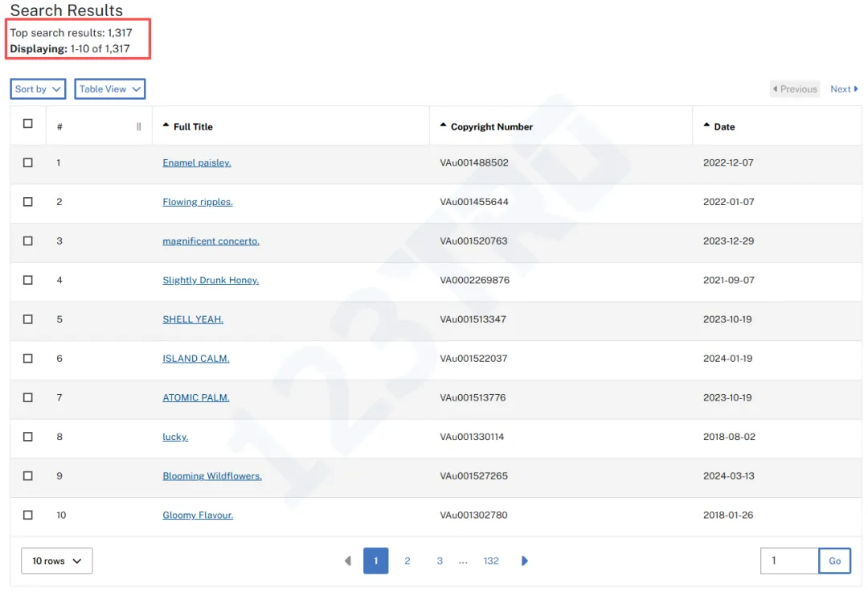Viewport: 868px width, 592px height.
Task: Select checkbox for magnificent concerto row
Action: pyautogui.click(x=27, y=240)
